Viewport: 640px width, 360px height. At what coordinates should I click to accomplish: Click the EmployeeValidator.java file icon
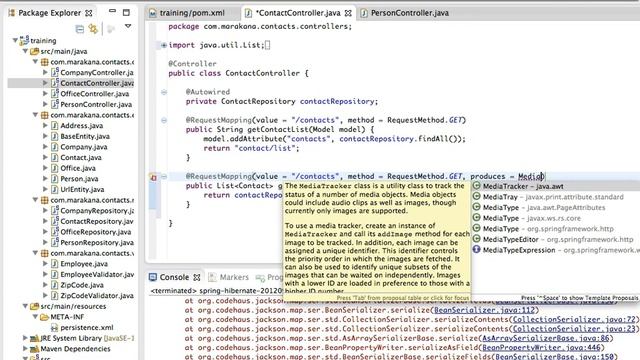point(55,274)
